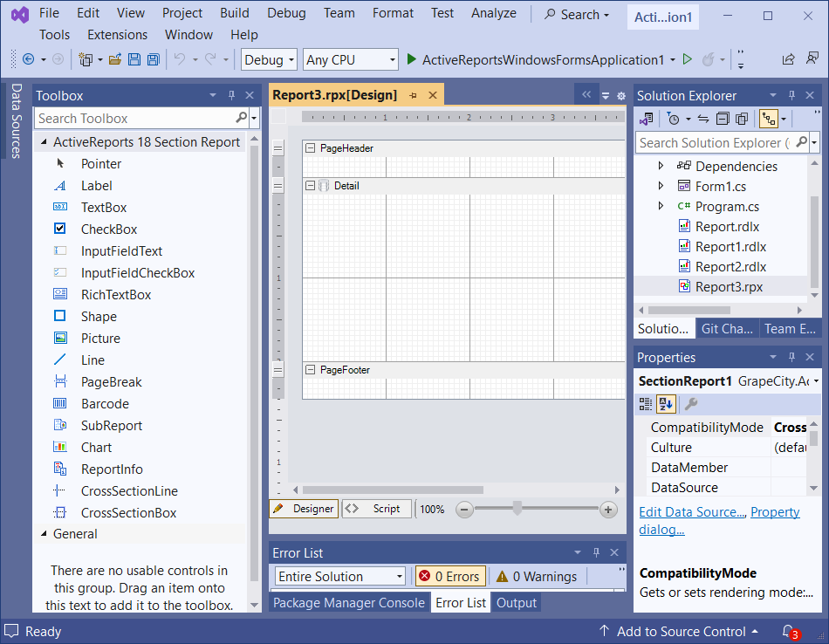Click the Property Pages wrench icon
Viewport: 829px width, 644px height.
point(690,405)
